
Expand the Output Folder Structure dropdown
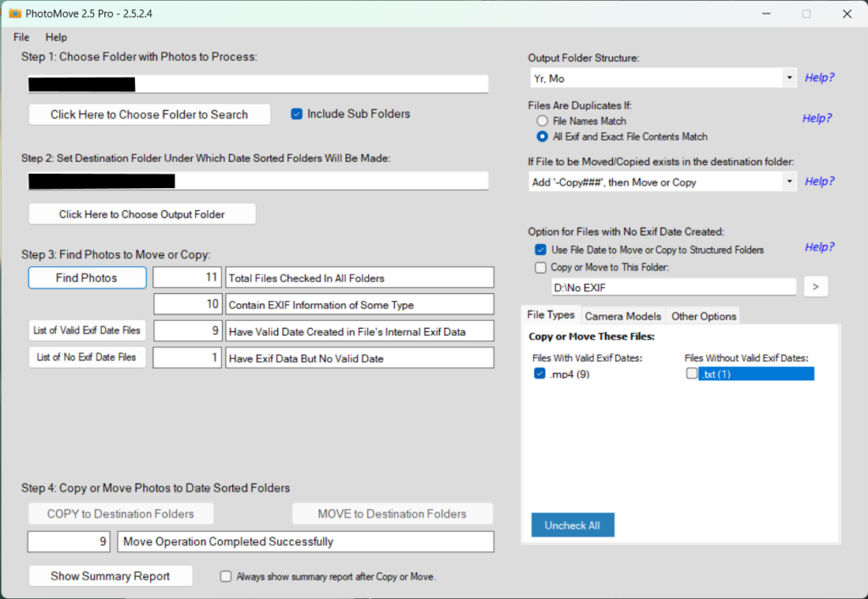[789, 78]
